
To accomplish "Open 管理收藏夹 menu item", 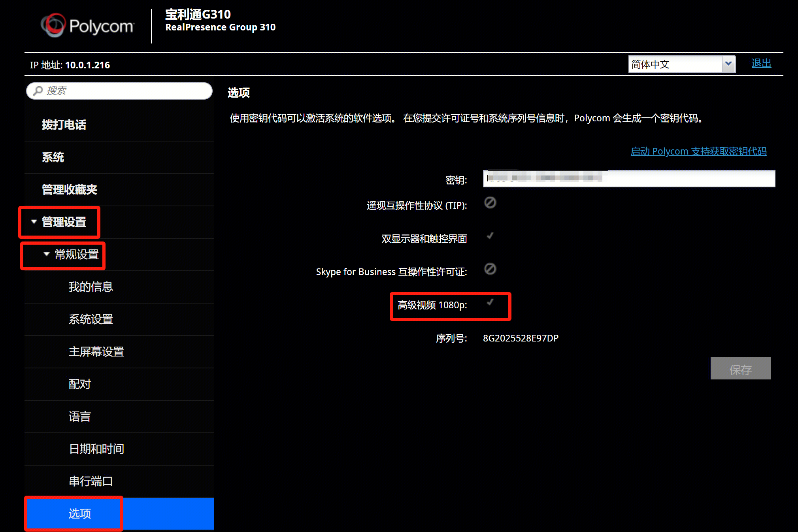I will tap(119, 190).
